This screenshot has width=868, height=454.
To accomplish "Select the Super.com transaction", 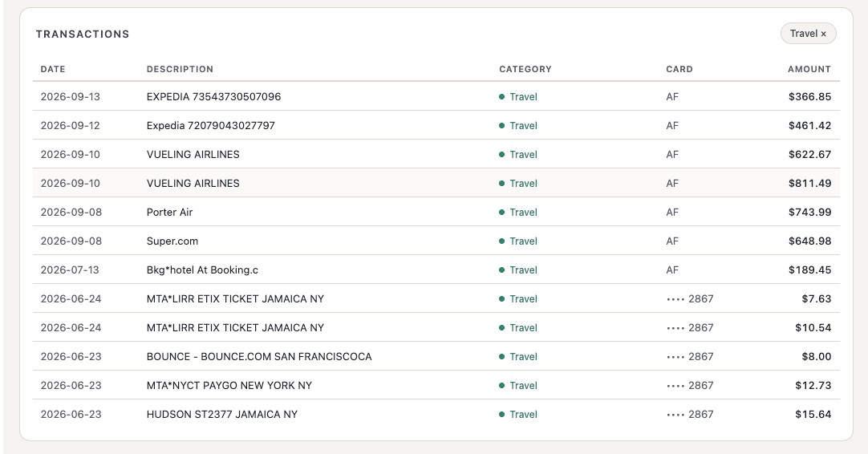I will point(436,241).
